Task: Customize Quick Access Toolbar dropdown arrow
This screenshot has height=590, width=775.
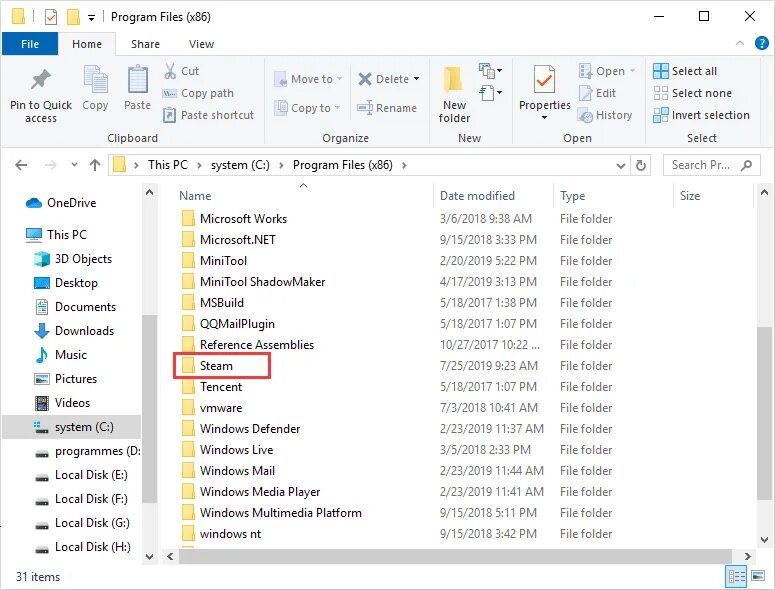Action: 91,18
